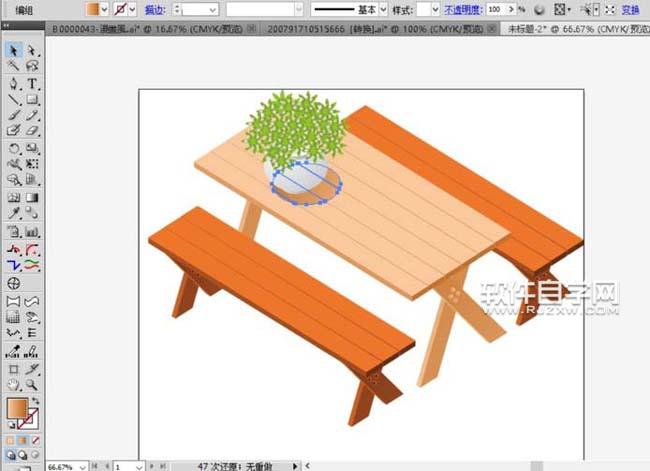Select the Scale tool

[x=32, y=148]
